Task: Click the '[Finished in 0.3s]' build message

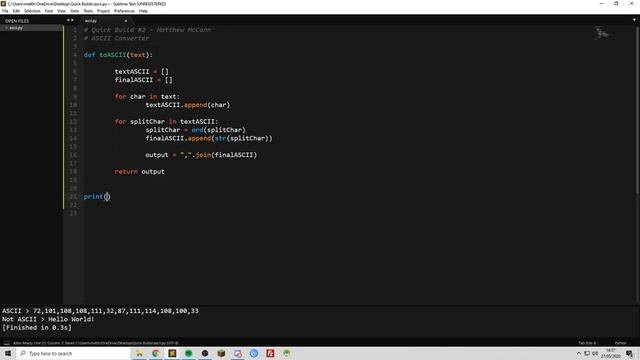Action: tap(37, 327)
